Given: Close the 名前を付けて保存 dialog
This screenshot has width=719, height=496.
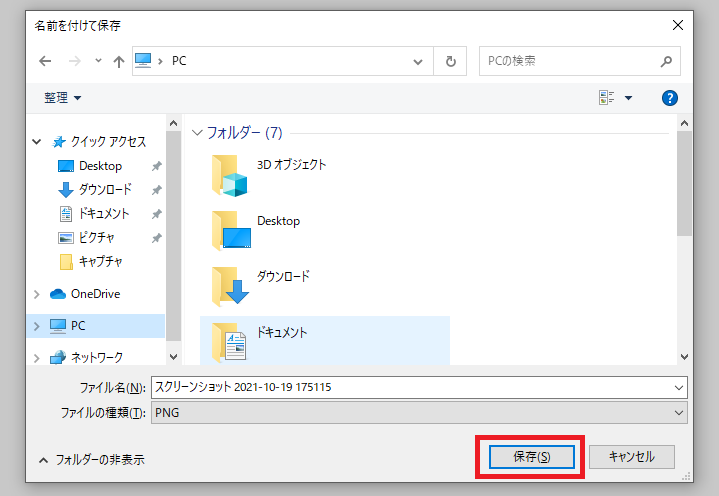Looking at the screenshot, I should 678,25.
